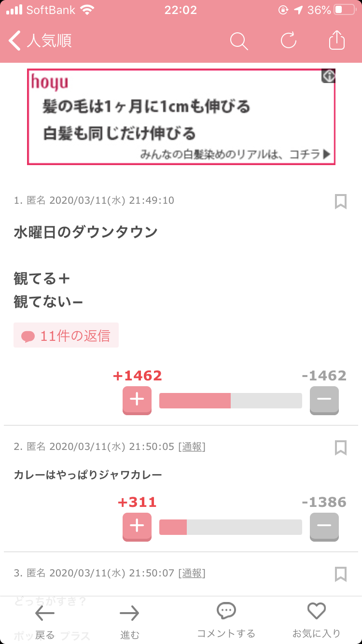This screenshot has width=362, height=644.
Task: Vote minus on the 水曜日のダウンタウン comment
Action: pos(324,400)
